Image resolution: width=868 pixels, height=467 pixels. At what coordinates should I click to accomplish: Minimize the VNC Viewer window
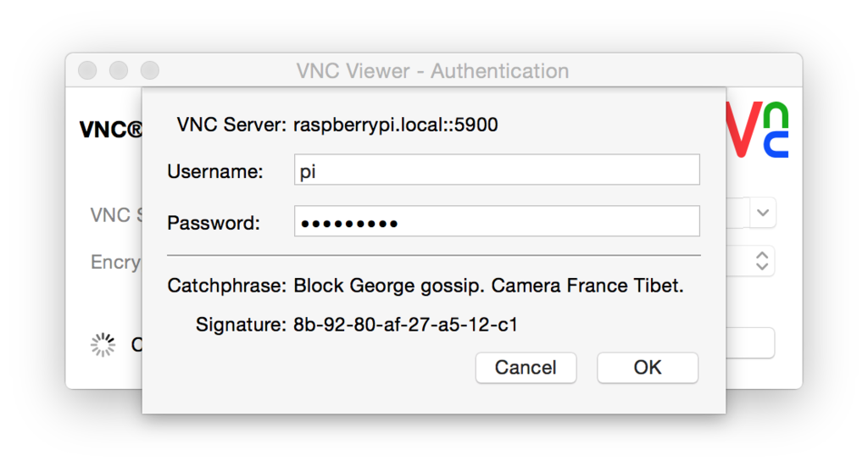119,71
